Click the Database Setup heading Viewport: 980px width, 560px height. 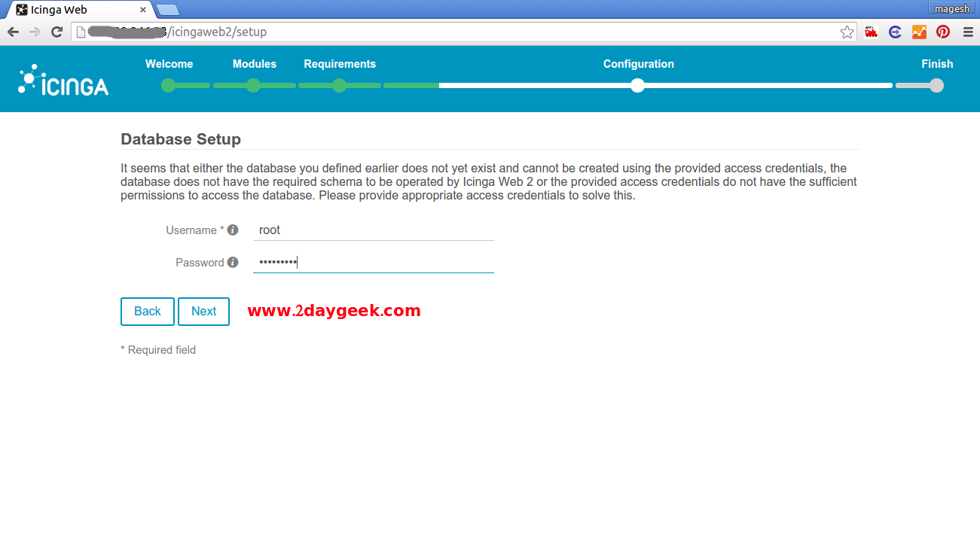pos(181,139)
